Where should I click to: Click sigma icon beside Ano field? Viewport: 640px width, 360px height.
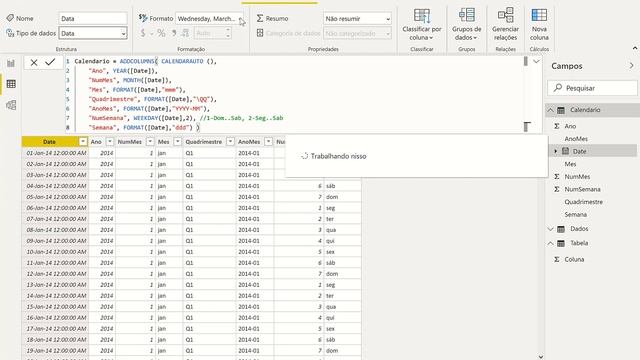point(557,127)
